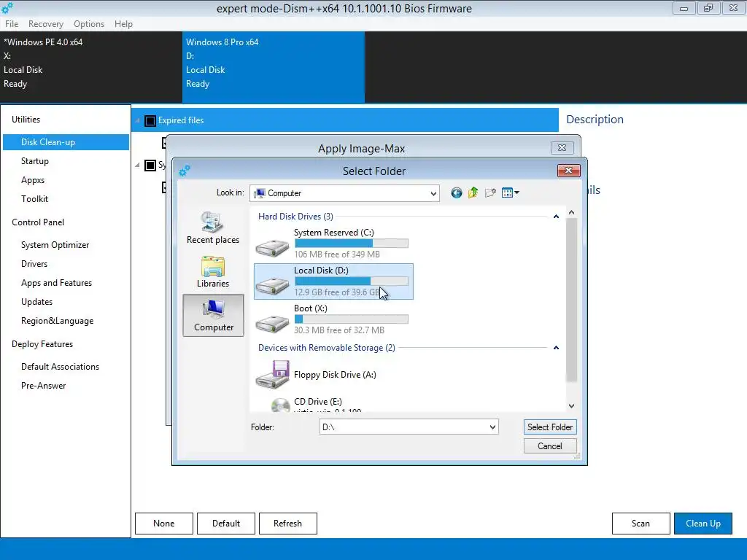The image size is (747, 560).
Task: Click the Utilities section heading
Action: click(26, 120)
